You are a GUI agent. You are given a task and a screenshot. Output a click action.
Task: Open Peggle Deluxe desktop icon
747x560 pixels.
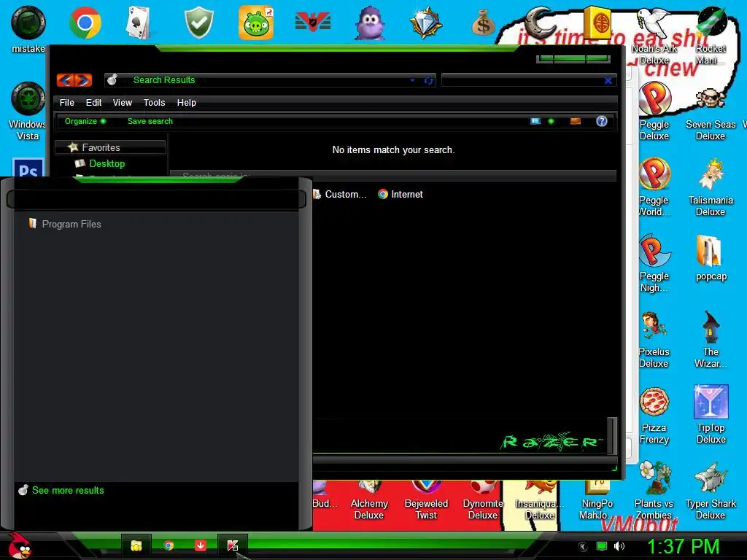pyautogui.click(x=654, y=112)
